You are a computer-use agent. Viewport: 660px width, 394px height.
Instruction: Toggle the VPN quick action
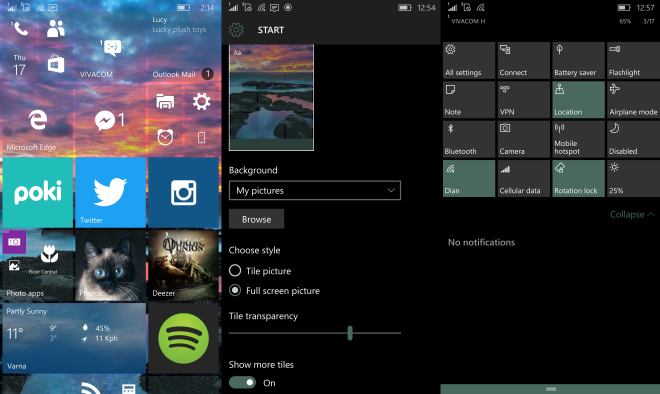tap(523, 100)
